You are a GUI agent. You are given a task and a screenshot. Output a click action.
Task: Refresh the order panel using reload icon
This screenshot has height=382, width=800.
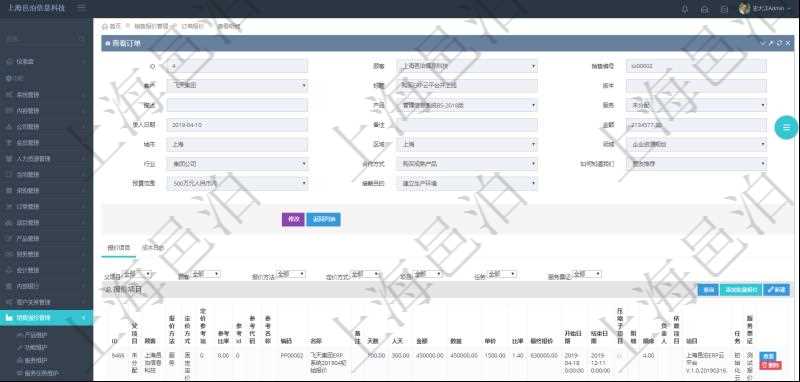pos(780,43)
